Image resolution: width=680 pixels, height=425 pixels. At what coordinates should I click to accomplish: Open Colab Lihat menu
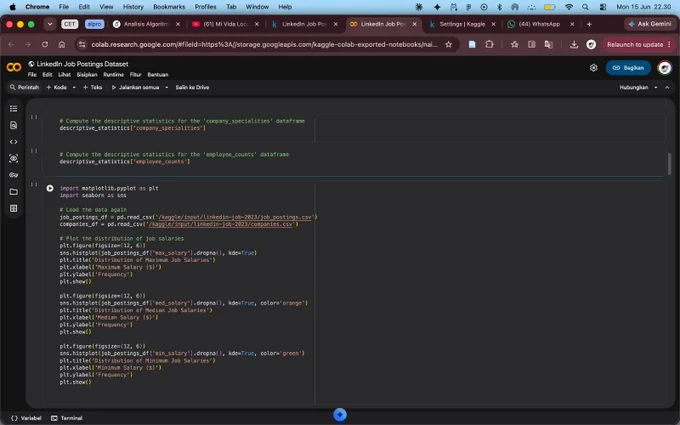[x=64, y=75]
